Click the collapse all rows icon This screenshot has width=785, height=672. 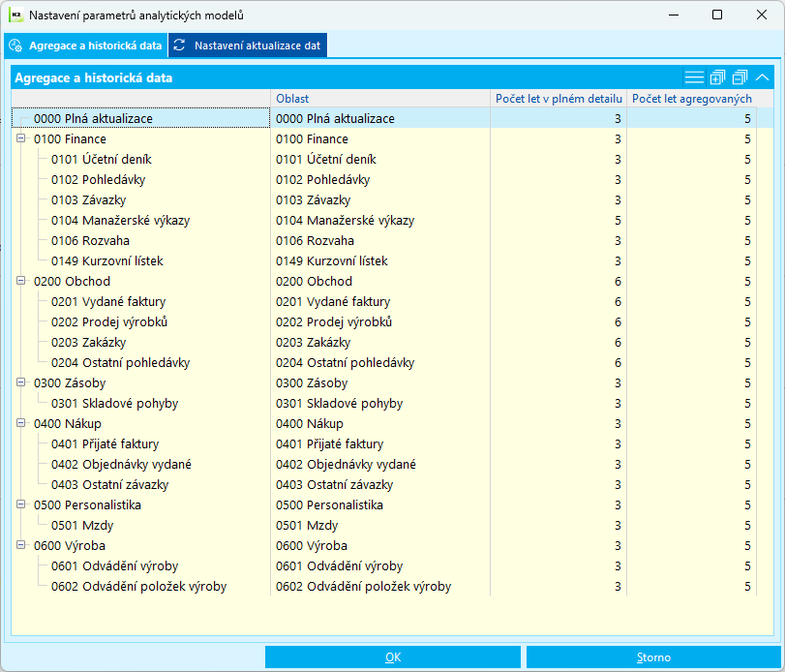740,77
